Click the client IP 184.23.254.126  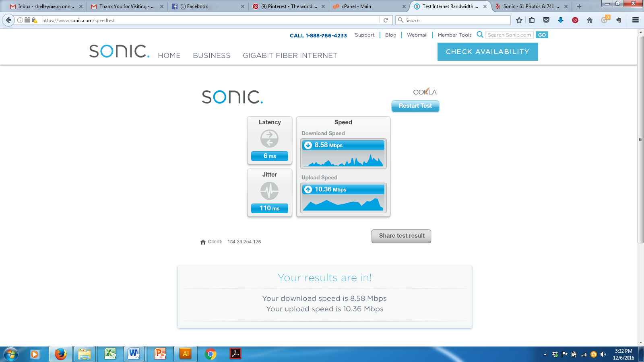[x=244, y=242]
